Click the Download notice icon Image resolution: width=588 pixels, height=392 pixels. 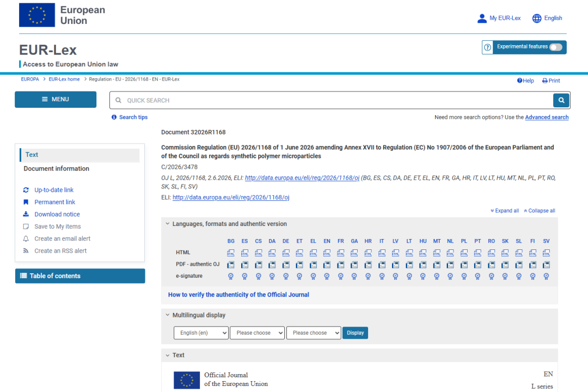click(x=26, y=214)
